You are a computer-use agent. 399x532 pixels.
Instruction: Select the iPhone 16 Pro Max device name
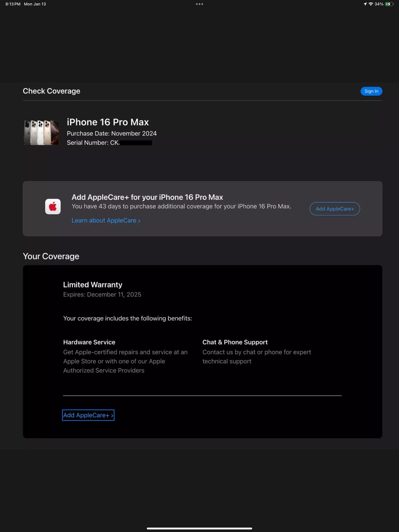tap(108, 122)
